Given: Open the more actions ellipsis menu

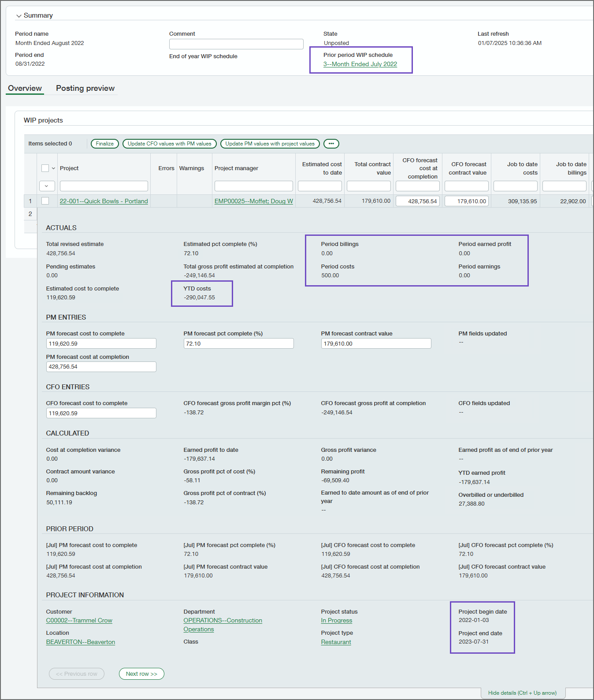Looking at the screenshot, I should click(331, 144).
